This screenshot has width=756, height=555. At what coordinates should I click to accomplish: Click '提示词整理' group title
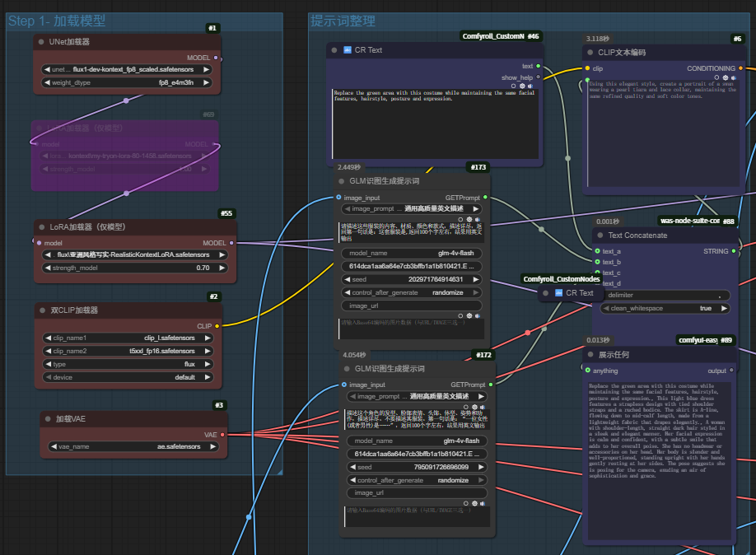[x=343, y=21]
